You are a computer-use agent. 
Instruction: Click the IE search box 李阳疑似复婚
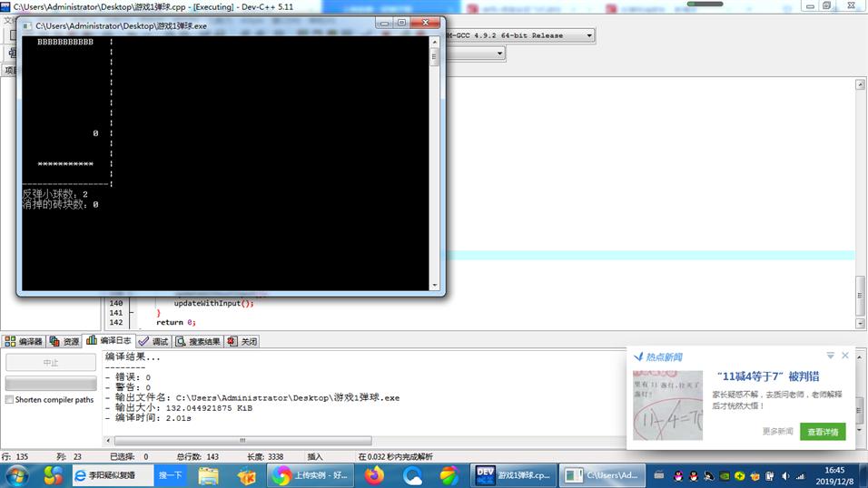pos(113,475)
